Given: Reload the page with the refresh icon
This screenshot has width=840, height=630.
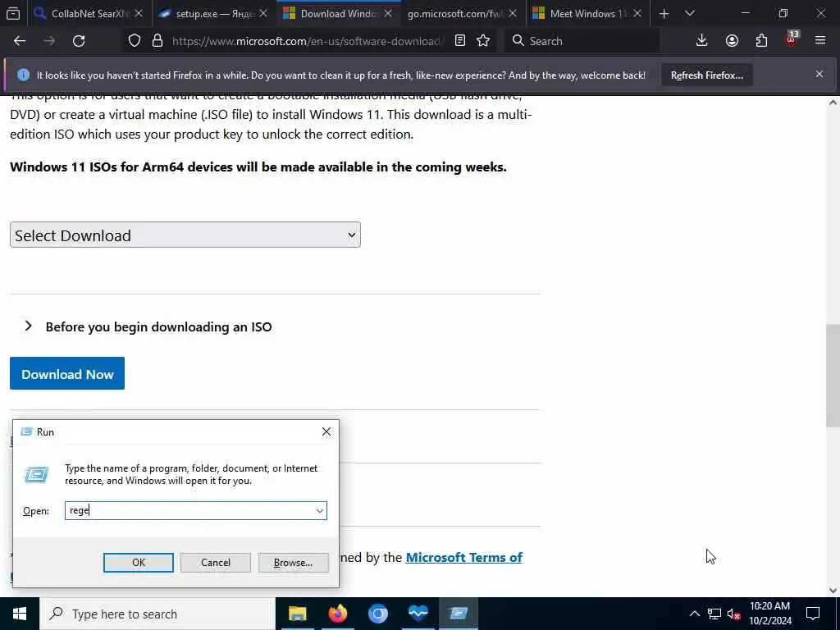Looking at the screenshot, I should pos(79,41).
